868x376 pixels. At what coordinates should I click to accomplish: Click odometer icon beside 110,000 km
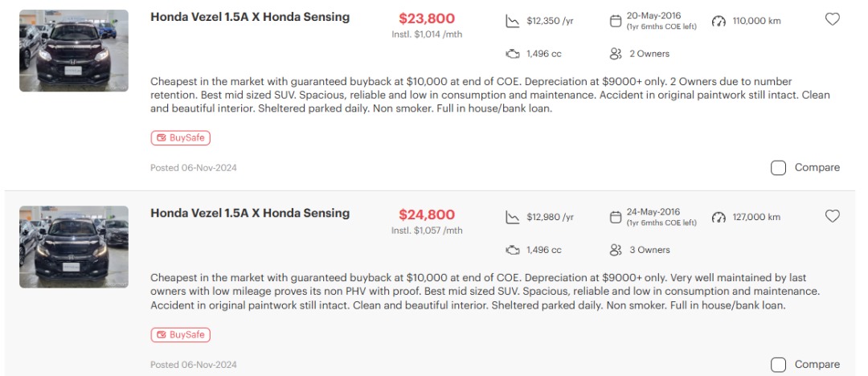pyautogui.click(x=719, y=22)
